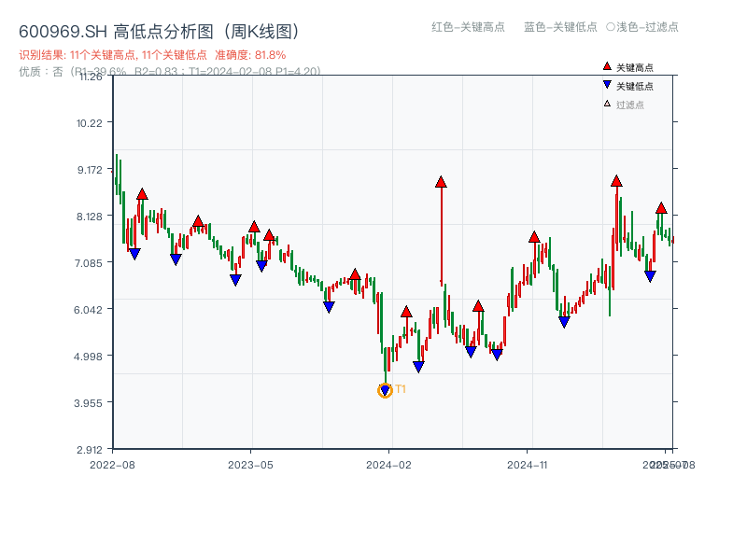Click the highest red triangle in 2025
Screen dimensions: 747x560
click(x=616, y=181)
